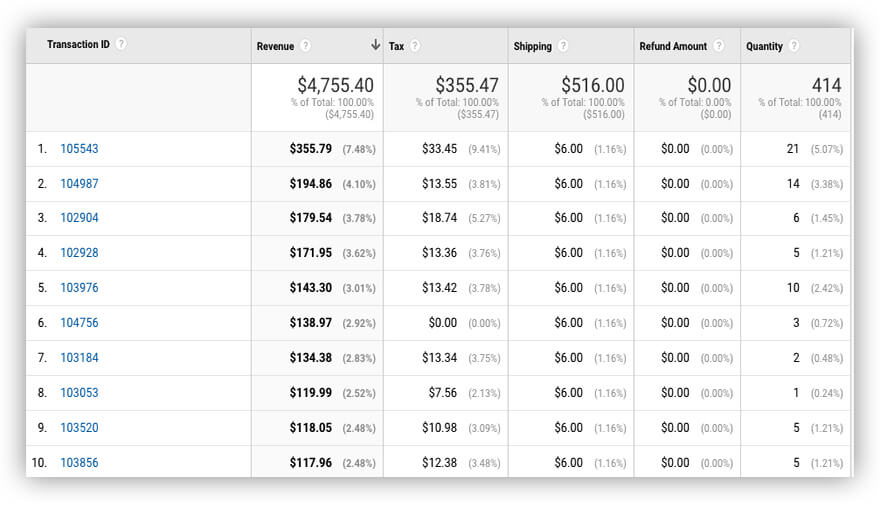This screenshot has width=880, height=505.
Task: Click the Shipping column help icon
Action: 563,46
